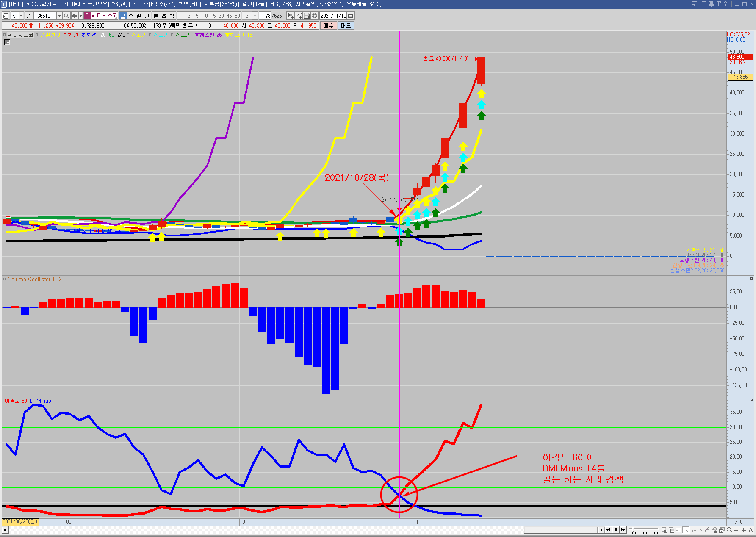Open chart settings gear icon
756x537 pixels.
click(315, 16)
